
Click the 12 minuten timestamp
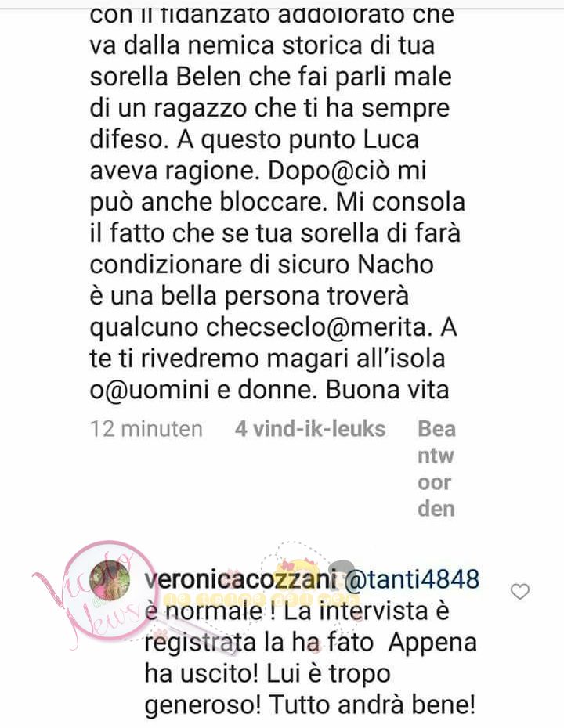pyautogui.click(x=146, y=428)
